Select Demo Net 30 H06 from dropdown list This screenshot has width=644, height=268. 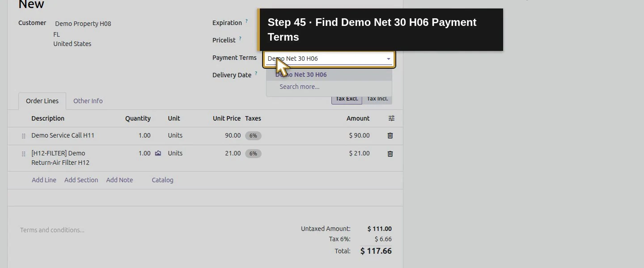click(x=329, y=75)
